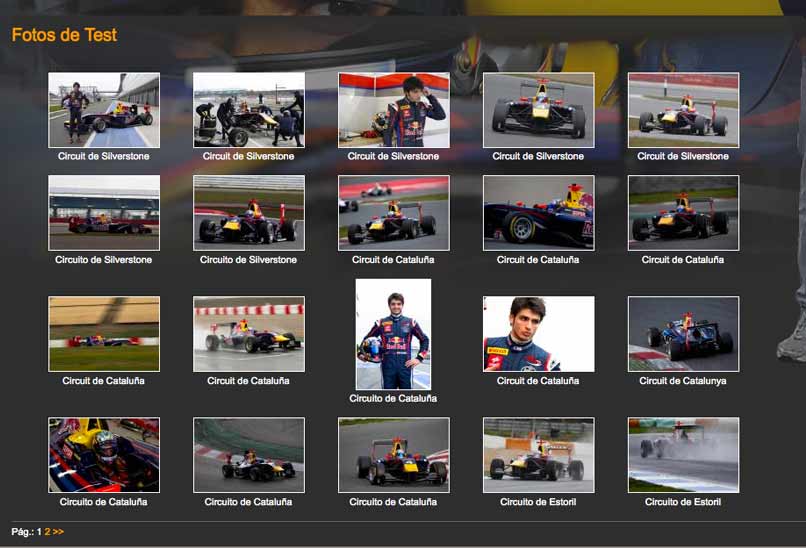The height and width of the screenshot is (548, 806).
Task: Open photo of helmeted driver in cockpit
Action: (104, 455)
